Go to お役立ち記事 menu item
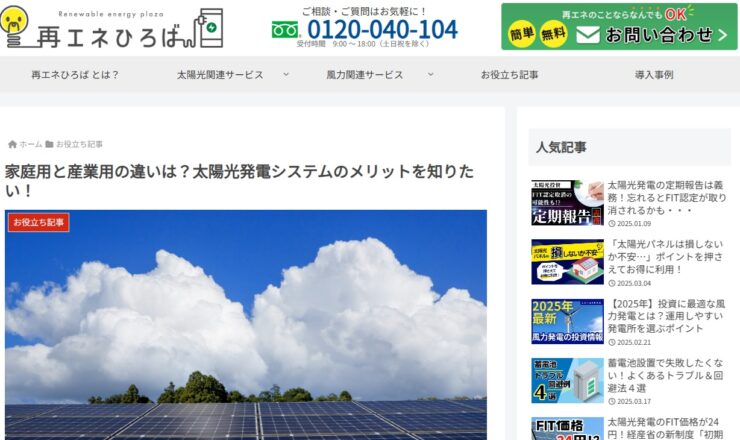This screenshot has height=440, width=740. [x=509, y=75]
